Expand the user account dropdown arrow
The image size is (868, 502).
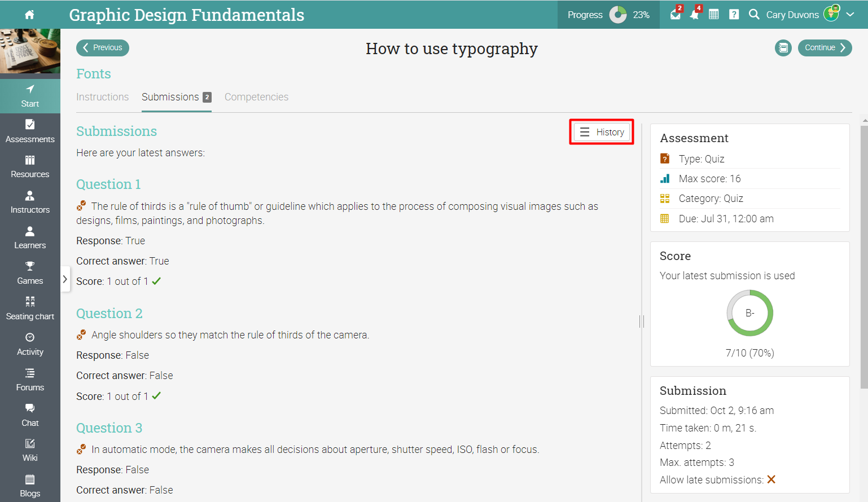[850, 15]
